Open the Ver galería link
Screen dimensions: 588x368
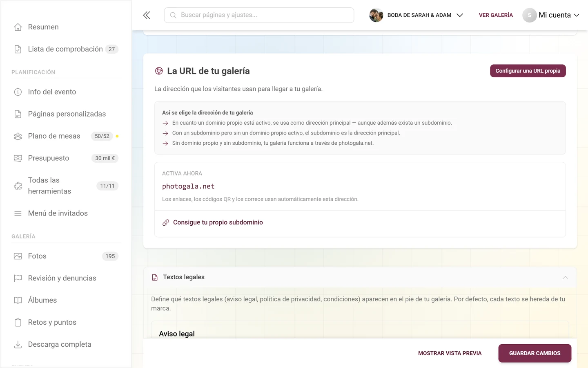pos(496,15)
